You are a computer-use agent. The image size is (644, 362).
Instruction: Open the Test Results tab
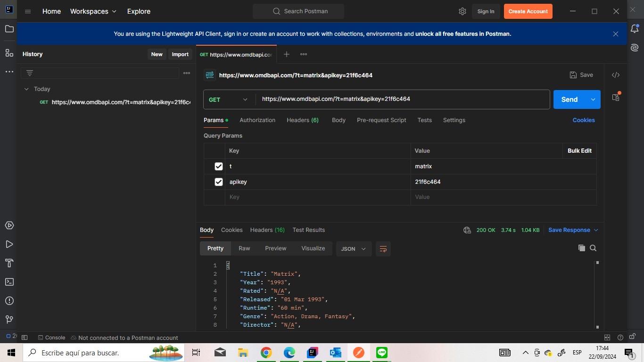click(x=309, y=230)
